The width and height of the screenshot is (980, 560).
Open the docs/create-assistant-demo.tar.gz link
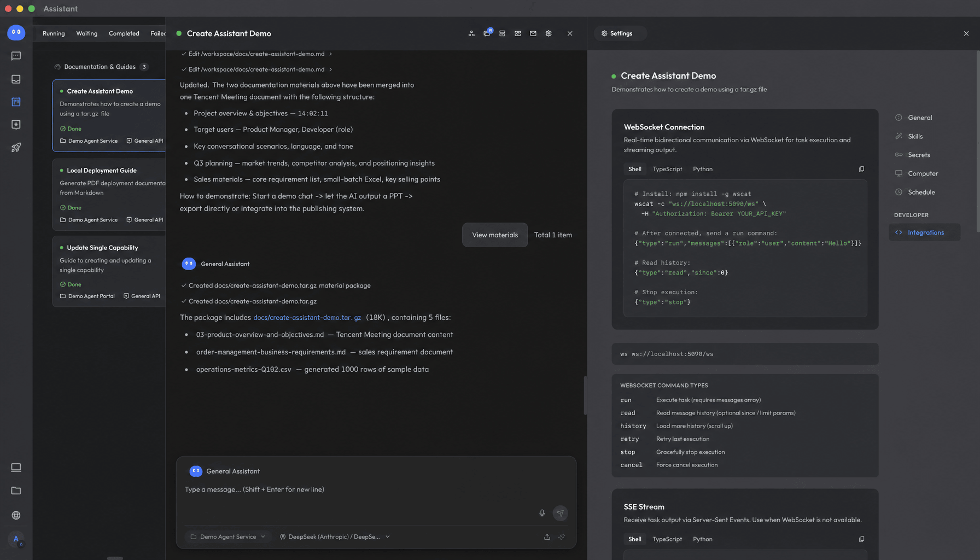coord(307,318)
